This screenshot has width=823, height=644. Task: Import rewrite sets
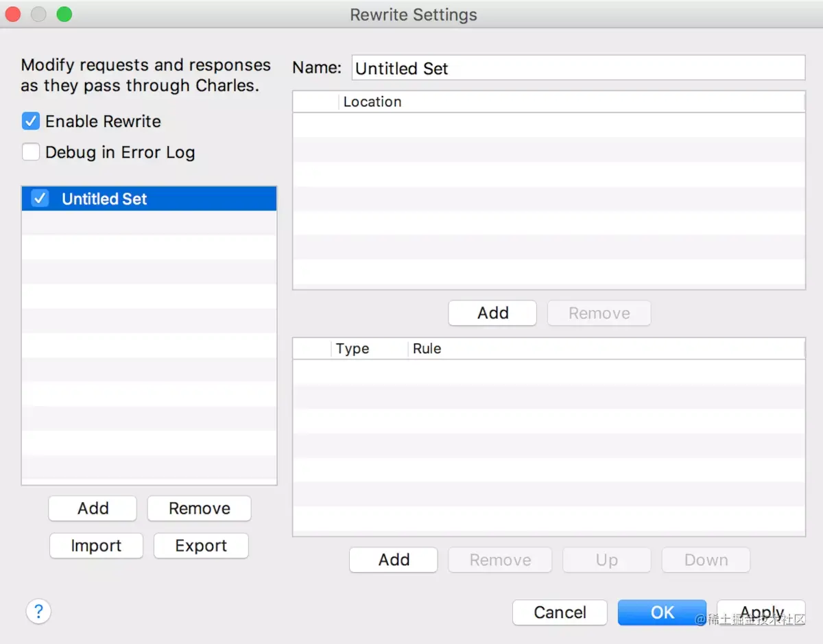pos(96,546)
